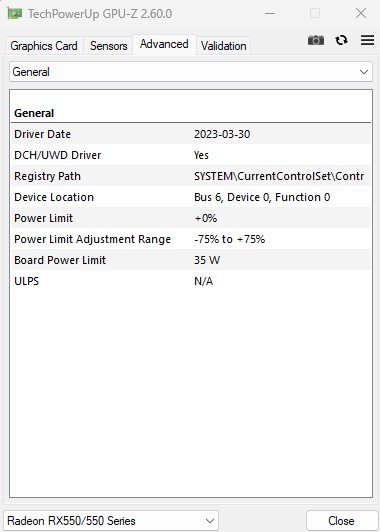Select the Power Limit Adjustment Range label
The width and height of the screenshot is (380, 532).
click(x=92, y=239)
